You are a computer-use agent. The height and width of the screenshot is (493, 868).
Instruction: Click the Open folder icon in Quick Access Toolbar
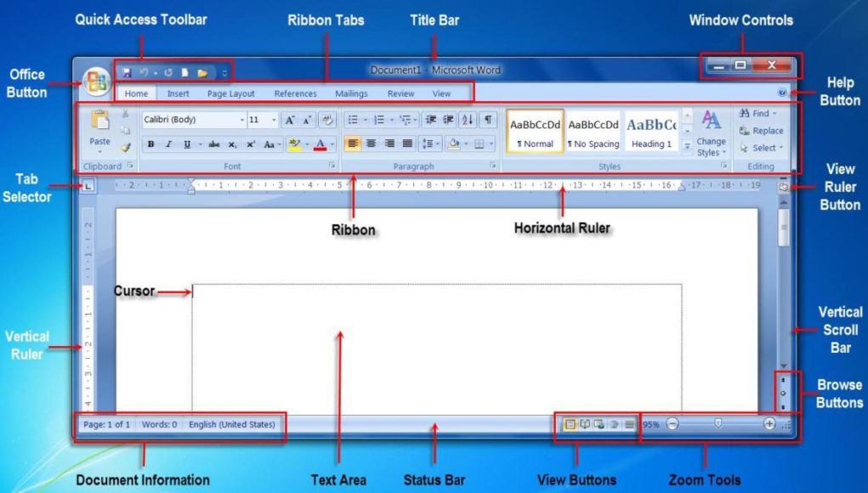click(202, 72)
